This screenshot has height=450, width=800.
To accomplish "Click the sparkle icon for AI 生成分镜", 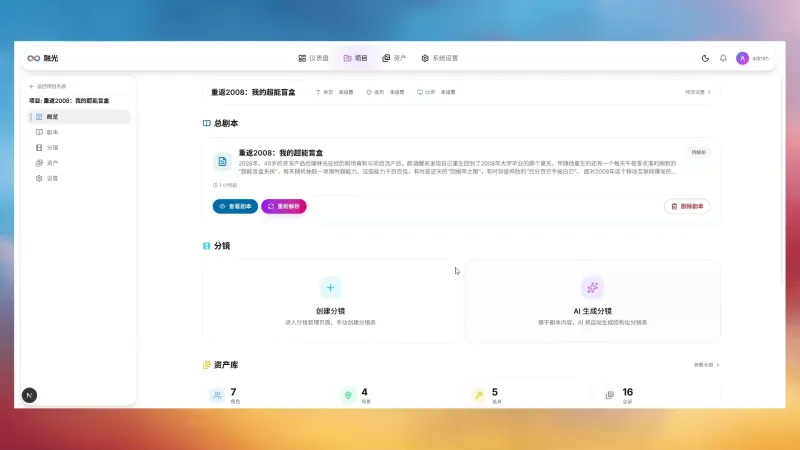I will click(x=592, y=288).
